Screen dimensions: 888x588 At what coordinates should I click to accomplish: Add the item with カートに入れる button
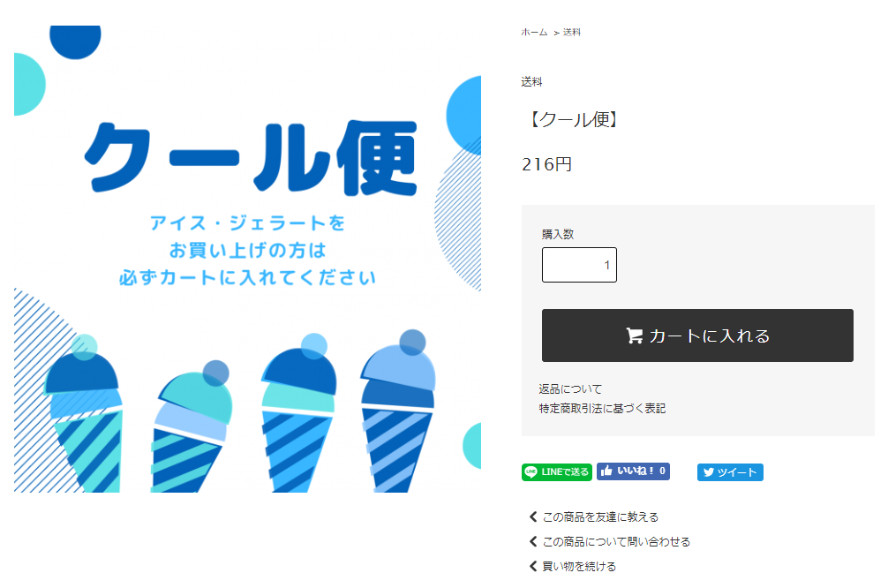click(x=697, y=335)
